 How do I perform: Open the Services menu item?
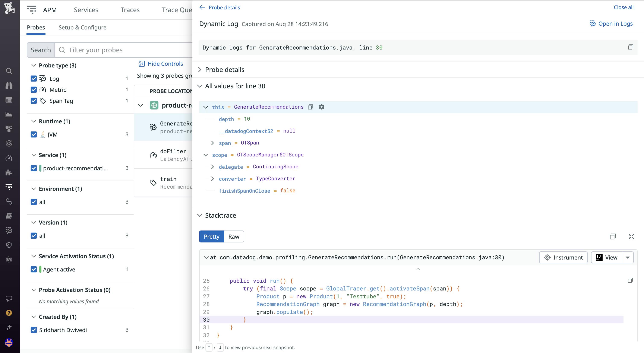(86, 10)
